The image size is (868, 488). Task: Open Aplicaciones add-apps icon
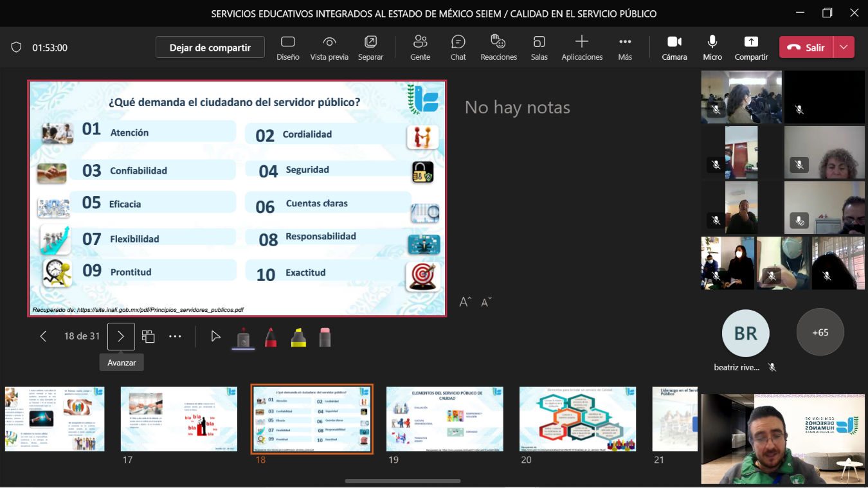tap(581, 48)
